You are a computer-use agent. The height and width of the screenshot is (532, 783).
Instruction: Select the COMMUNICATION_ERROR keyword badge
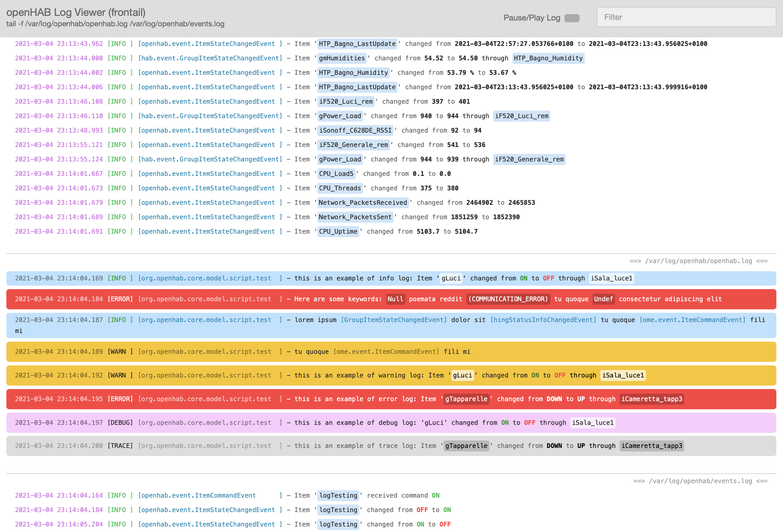tap(508, 299)
